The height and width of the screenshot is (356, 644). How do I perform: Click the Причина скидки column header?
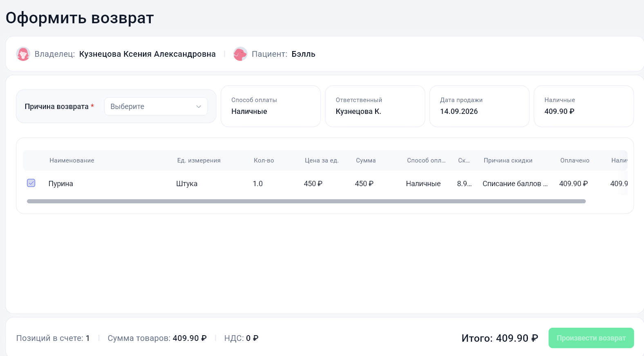(x=508, y=160)
